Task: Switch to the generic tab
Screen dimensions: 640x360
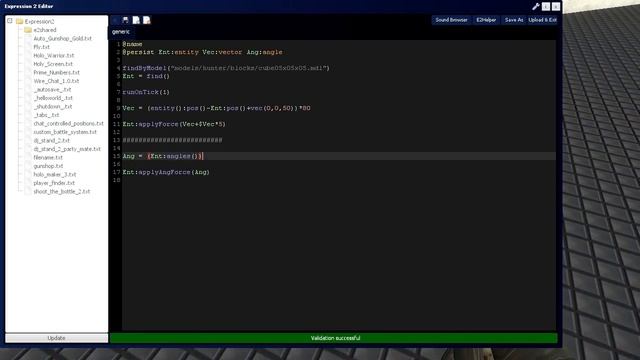Action: (x=121, y=32)
